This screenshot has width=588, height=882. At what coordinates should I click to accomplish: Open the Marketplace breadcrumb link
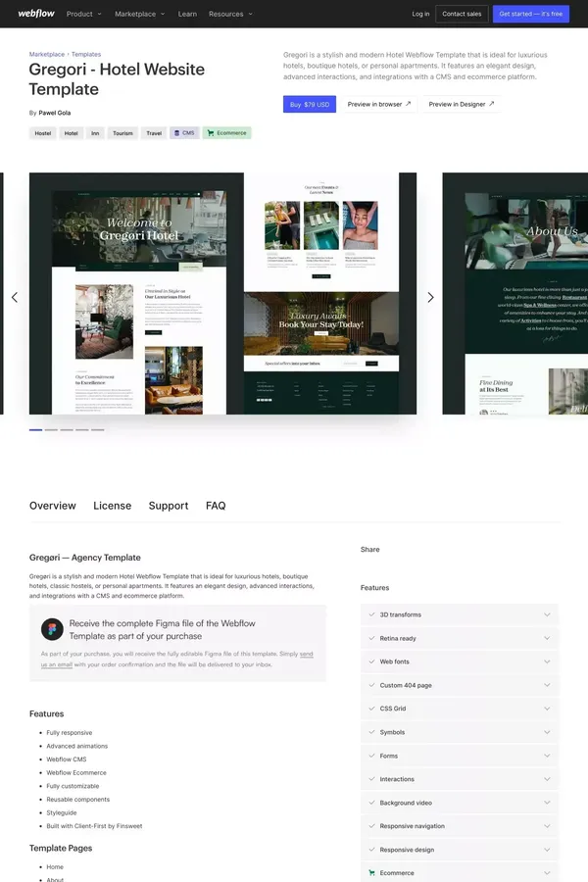pos(47,55)
